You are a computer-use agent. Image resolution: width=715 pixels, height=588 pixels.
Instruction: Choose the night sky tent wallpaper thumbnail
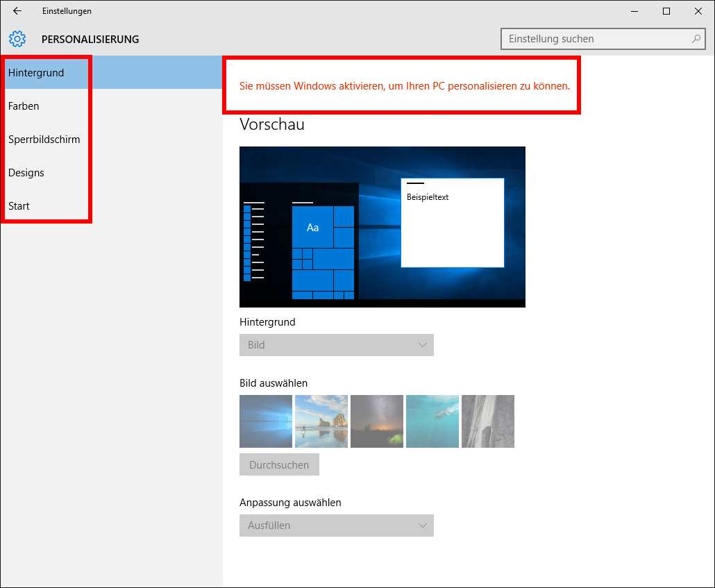click(377, 421)
